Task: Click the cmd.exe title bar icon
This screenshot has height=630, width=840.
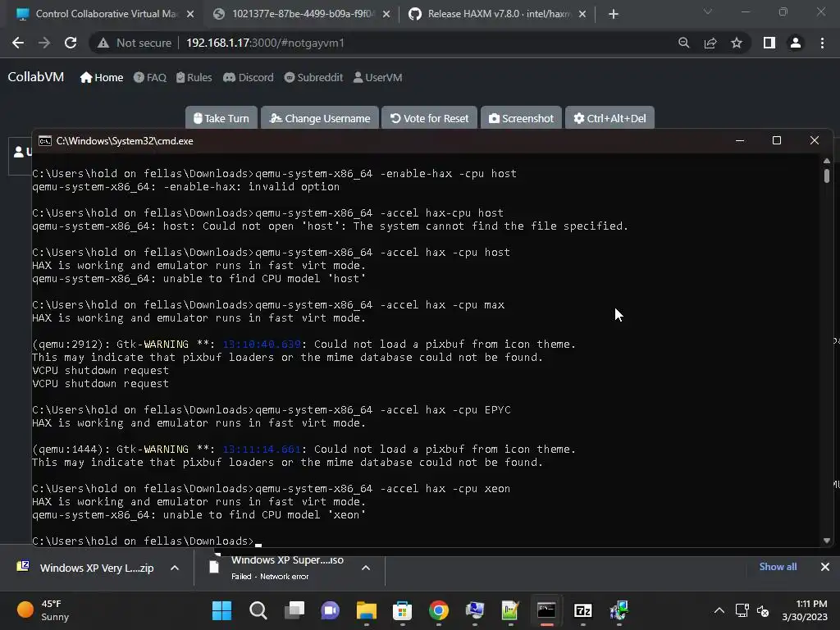Action: (45, 141)
